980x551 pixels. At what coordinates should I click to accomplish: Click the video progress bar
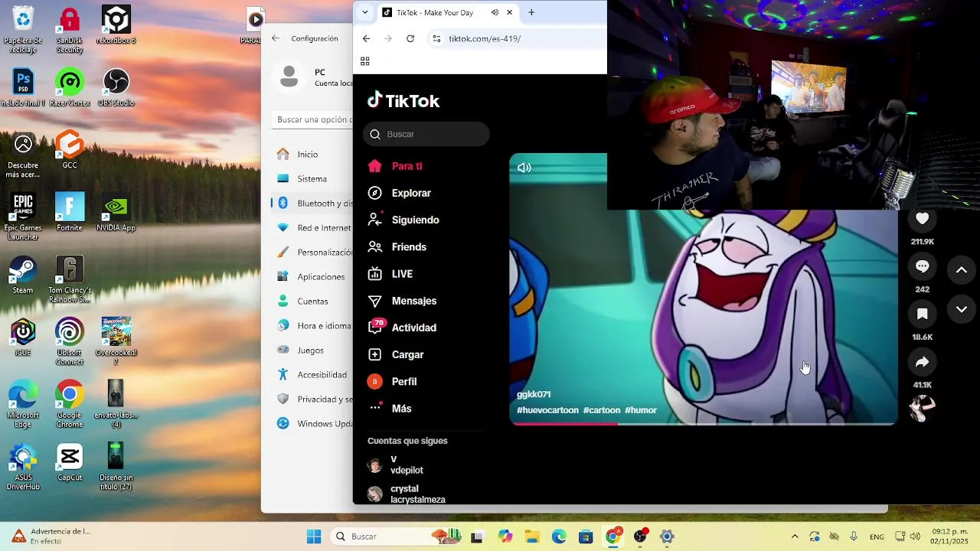(x=703, y=423)
